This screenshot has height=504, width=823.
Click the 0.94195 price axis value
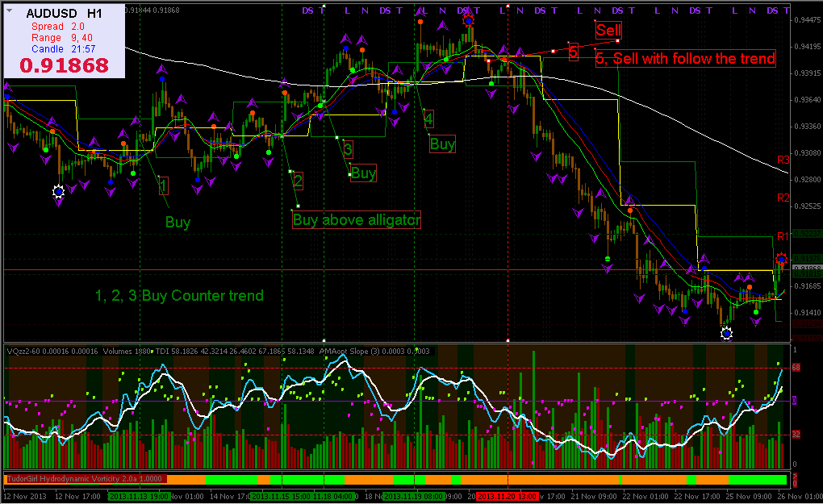tap(807, 47)
